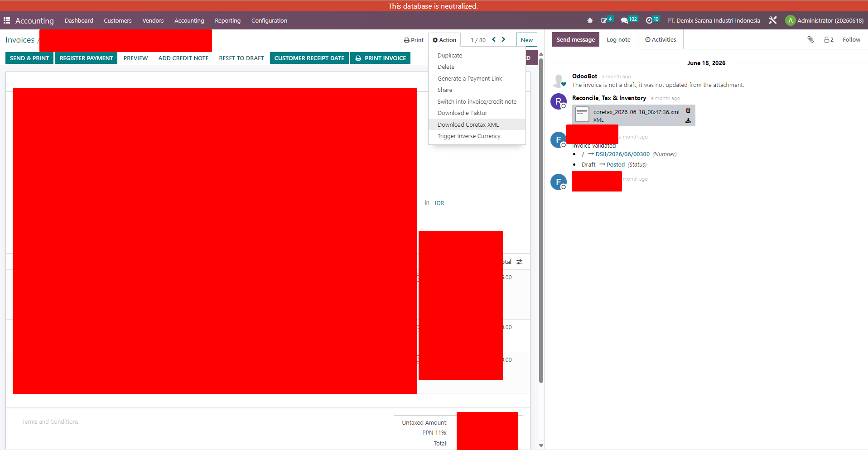Switch to Log note tab
868x450 pixels.
[x=618, y=39]
